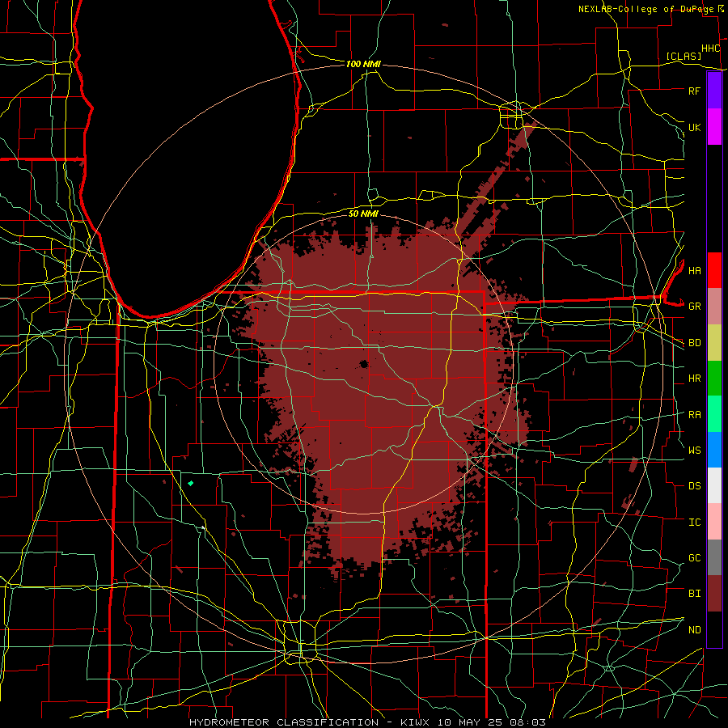Click the black radar site dot at center

(x=364, y=364)
